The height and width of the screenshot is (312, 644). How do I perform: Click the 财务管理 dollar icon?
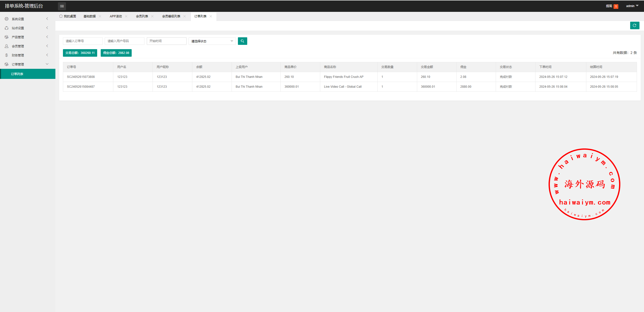[x=7, y=55]
